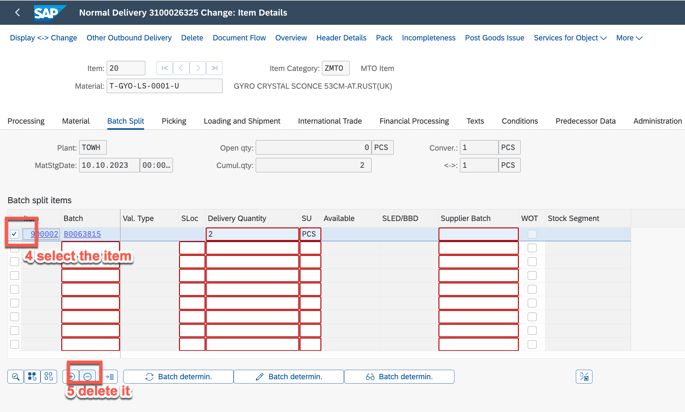Click Post Goods Issue button
Screen dimensions: 685x412
(x=494, y=38)
